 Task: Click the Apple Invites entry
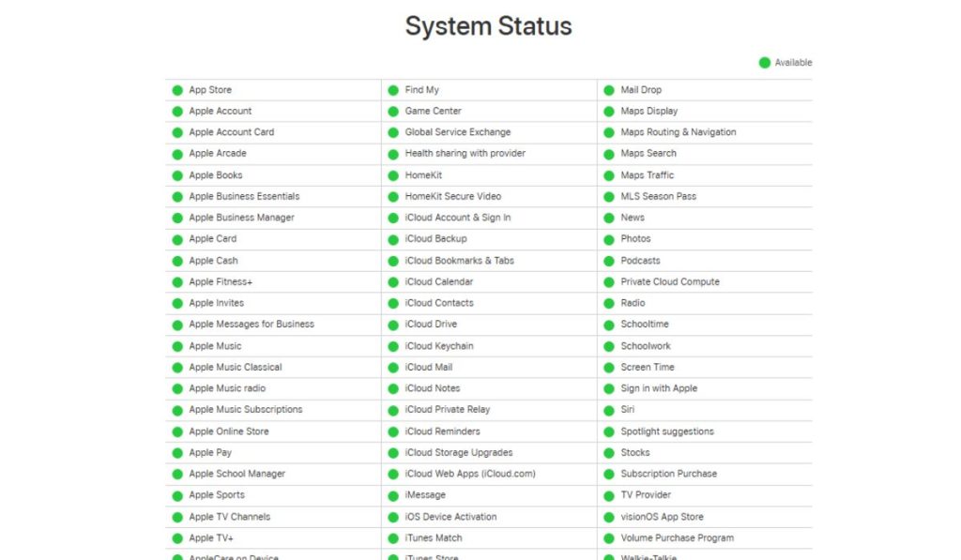[217, 303]
